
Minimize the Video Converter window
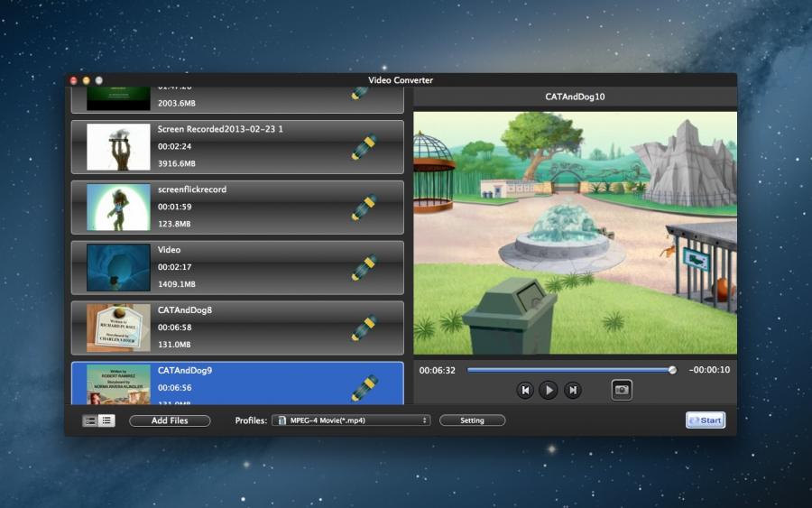(86, 80)
